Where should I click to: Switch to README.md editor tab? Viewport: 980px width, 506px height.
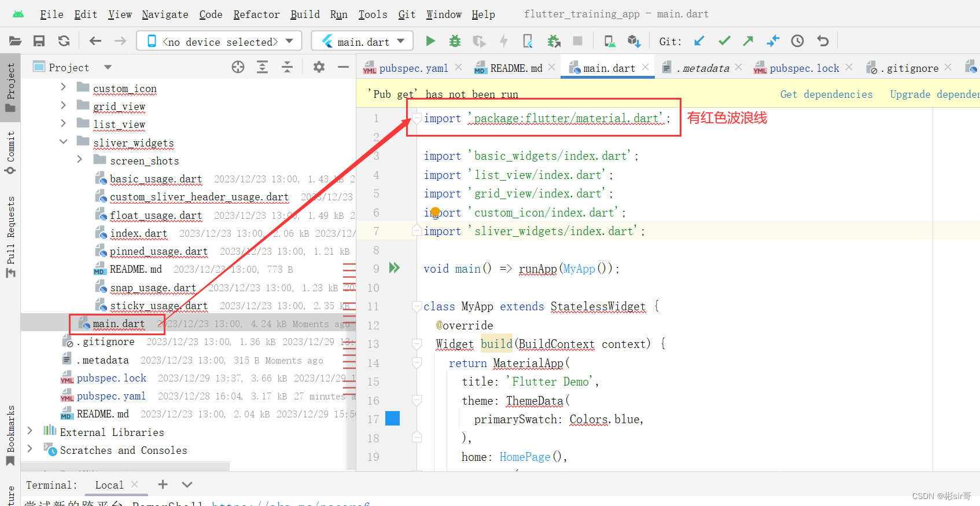click(515, 68)
